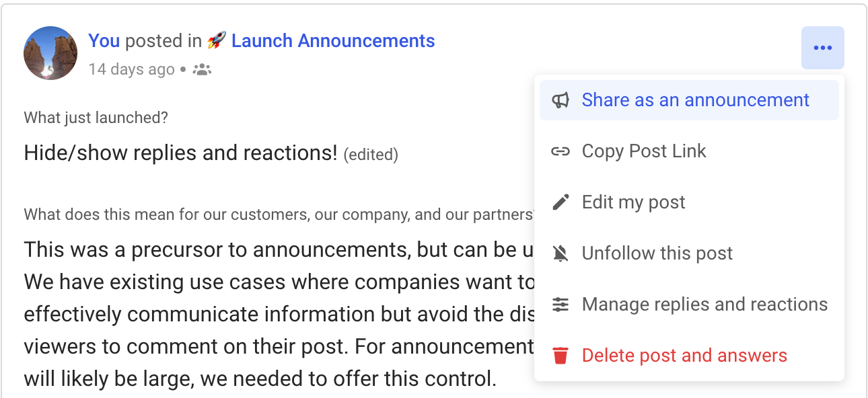Select "Manage replies and reactions"

[x=704, y=304]
